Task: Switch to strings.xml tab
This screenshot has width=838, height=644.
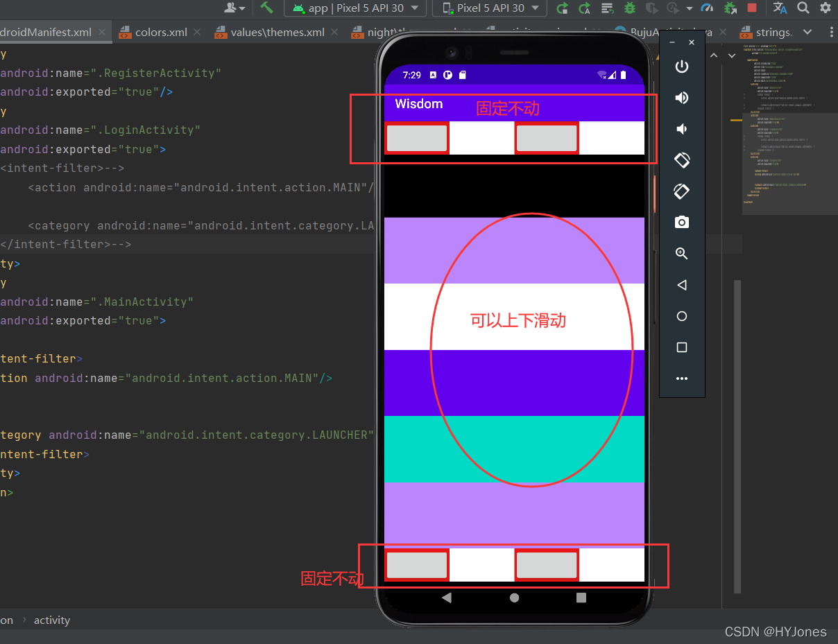Action: point(775,33)
